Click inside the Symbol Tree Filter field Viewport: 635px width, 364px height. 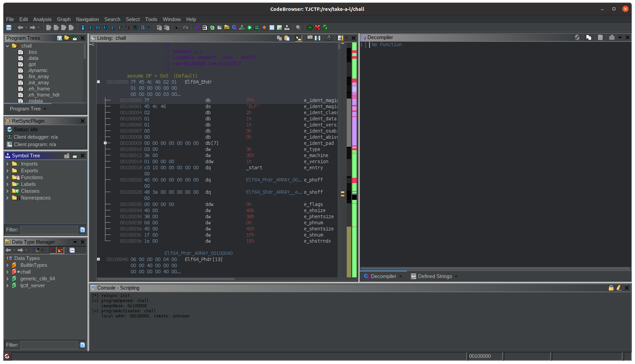(49, 229)
